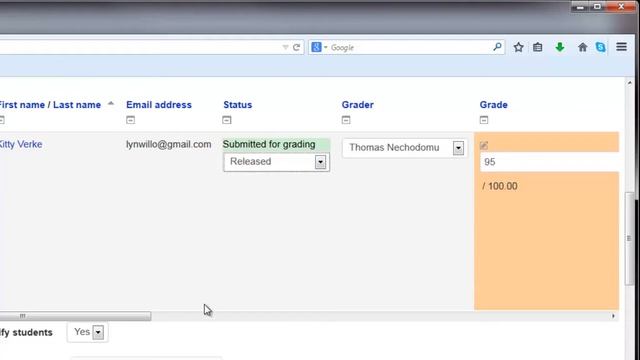Screen dimensions: 640x360
Task: Sort by the Status column header
Action: (238, 105)
